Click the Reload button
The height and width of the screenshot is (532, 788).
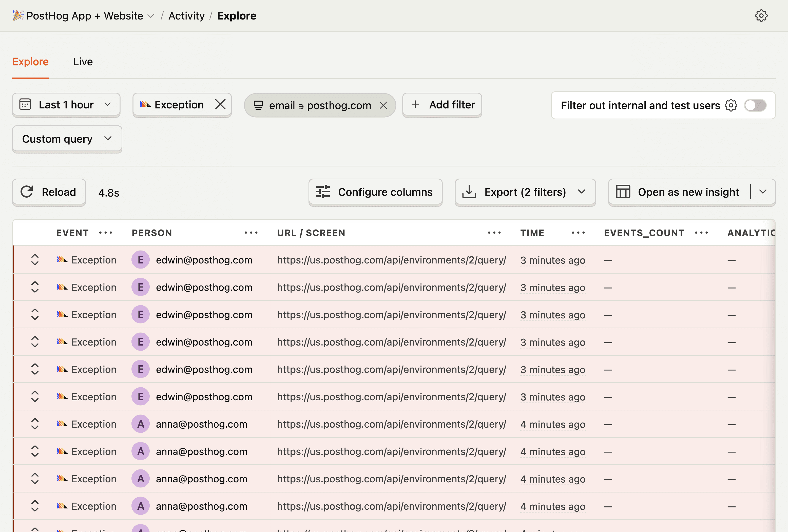(49, 192)
